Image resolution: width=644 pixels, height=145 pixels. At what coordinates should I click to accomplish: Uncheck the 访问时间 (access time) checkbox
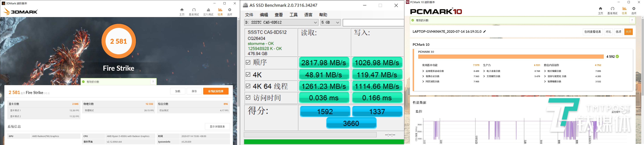click(x=248, y=98)
